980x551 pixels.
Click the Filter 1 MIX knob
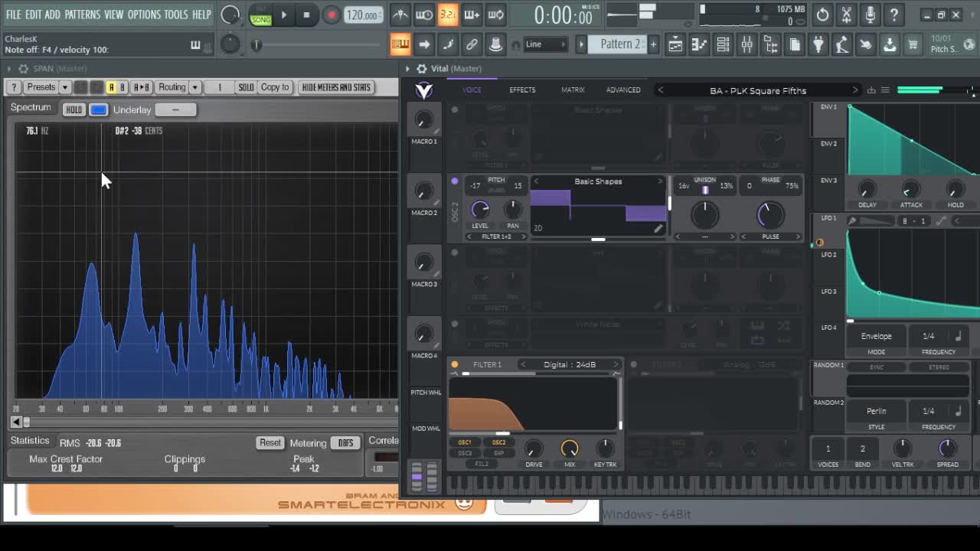[x=570, y=448]
